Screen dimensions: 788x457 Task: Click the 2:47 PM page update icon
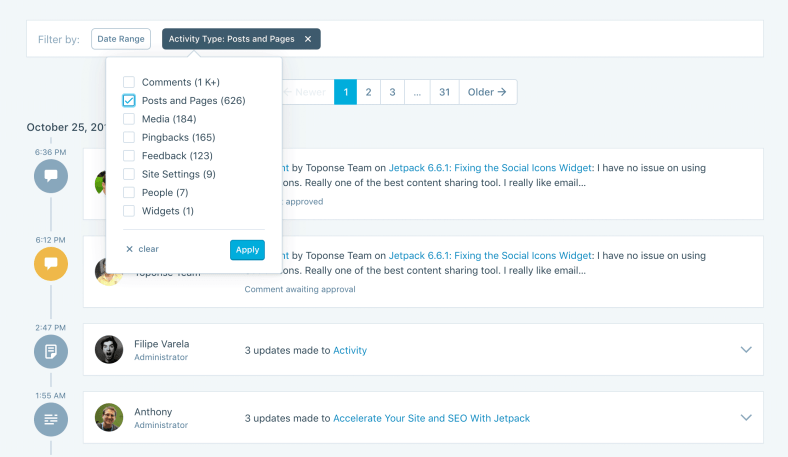point(50,351)
